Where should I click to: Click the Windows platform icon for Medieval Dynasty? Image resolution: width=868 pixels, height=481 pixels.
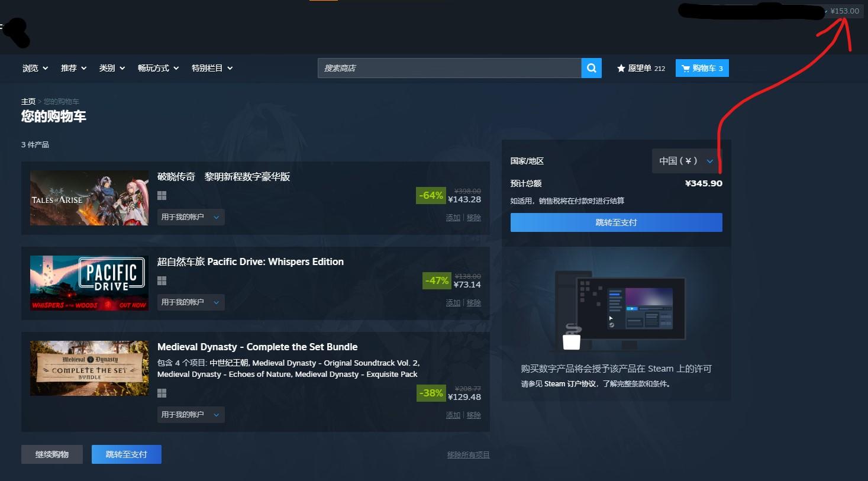click(x=162, y=393)
